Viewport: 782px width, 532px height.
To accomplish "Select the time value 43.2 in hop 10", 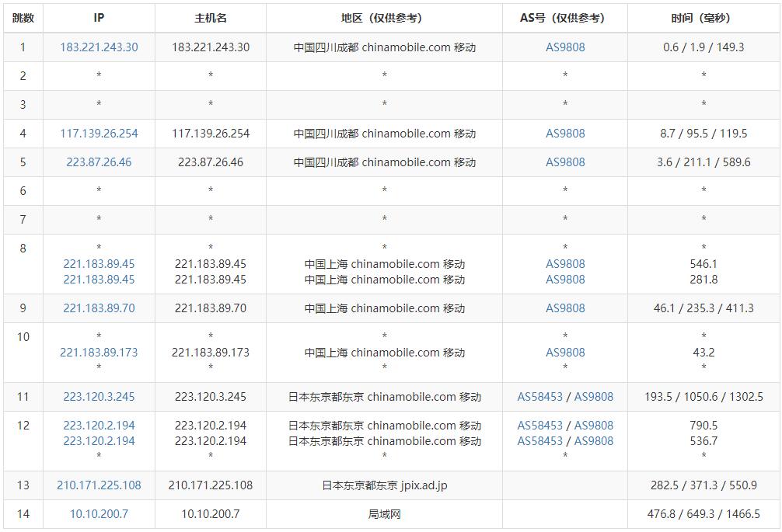I will click(x=703, y=353).
